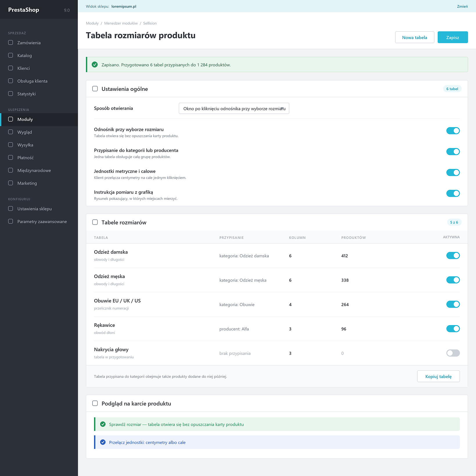The image size is (476, 476).
Task: Click the Obsługa klienta sidebar icon
Action: [x=10, y=81]
